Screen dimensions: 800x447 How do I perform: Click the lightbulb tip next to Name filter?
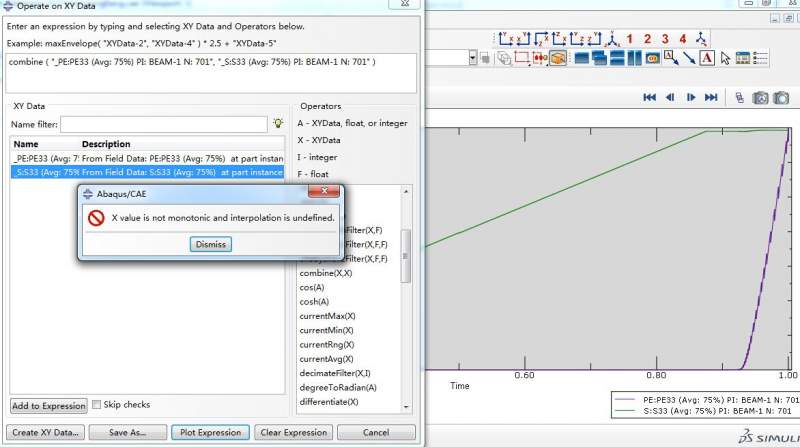278,123
